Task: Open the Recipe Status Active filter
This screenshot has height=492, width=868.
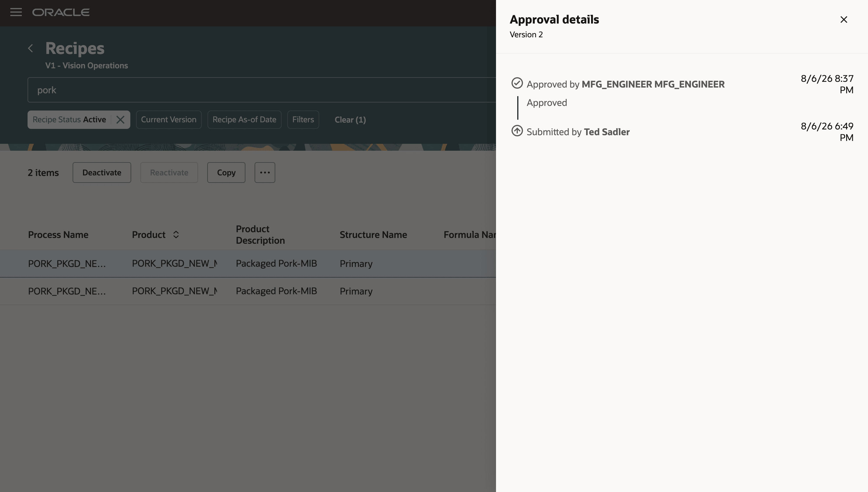Action: [x=69, y=120]
